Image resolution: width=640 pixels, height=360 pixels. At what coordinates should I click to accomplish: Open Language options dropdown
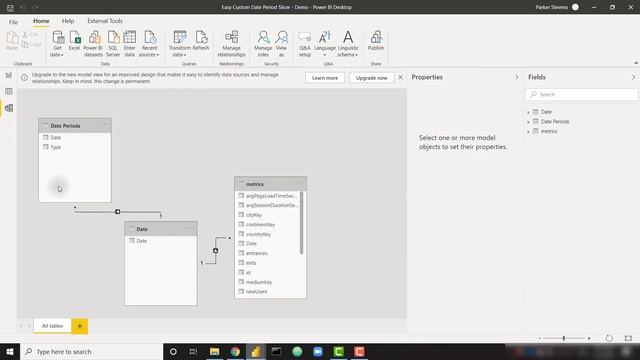point(325,44)
